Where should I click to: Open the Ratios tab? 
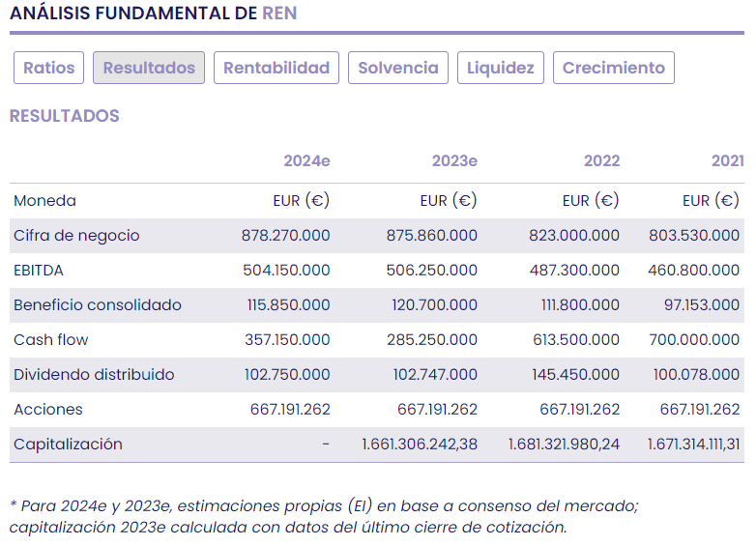coord(49,68)
